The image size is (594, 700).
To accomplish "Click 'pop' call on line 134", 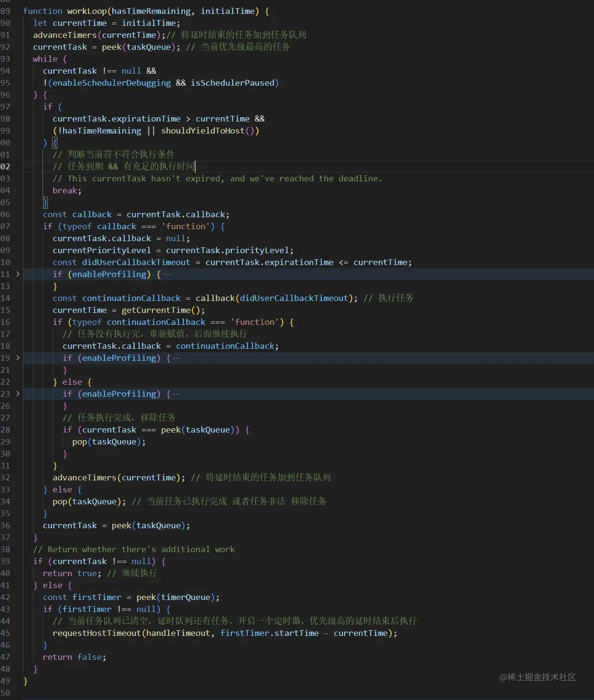I will (60, 501).
